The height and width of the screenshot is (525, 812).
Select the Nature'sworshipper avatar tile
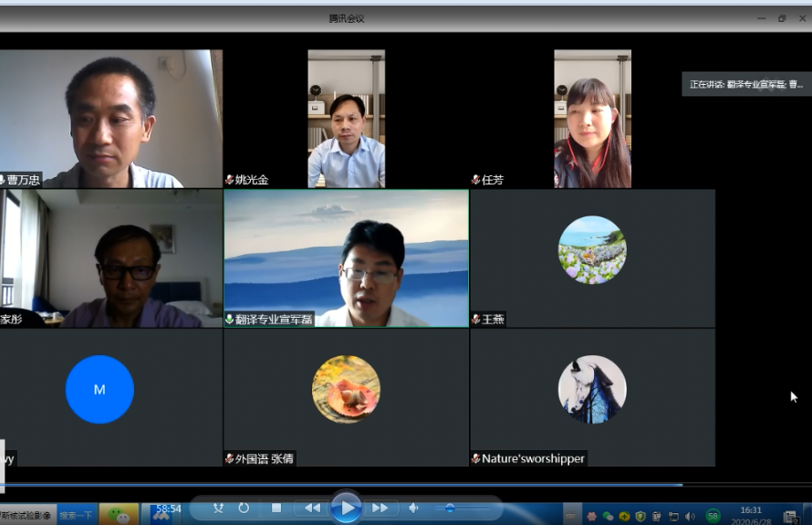coord(592,389)
